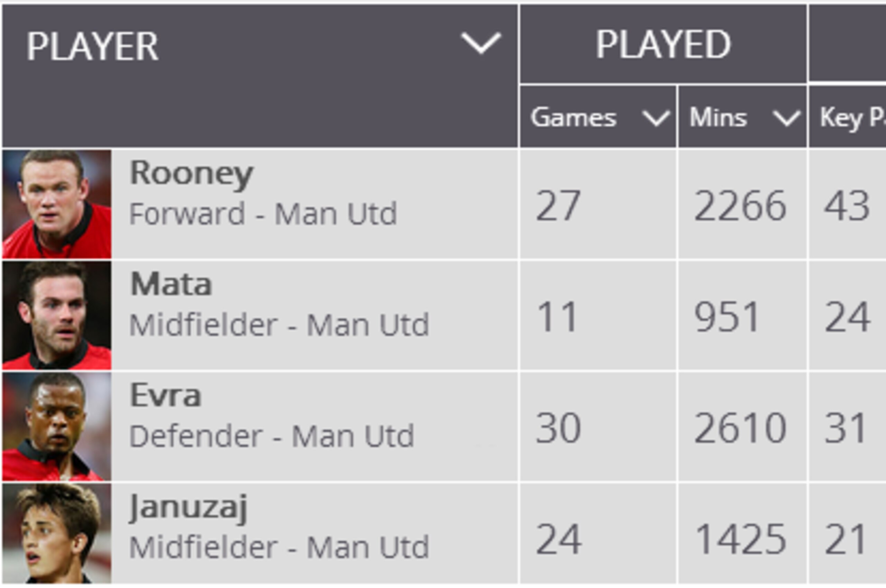Screen dimensions: 886x588
Task: Click Januzaj's 1425 minutes cell
Action: coord(742,533)
